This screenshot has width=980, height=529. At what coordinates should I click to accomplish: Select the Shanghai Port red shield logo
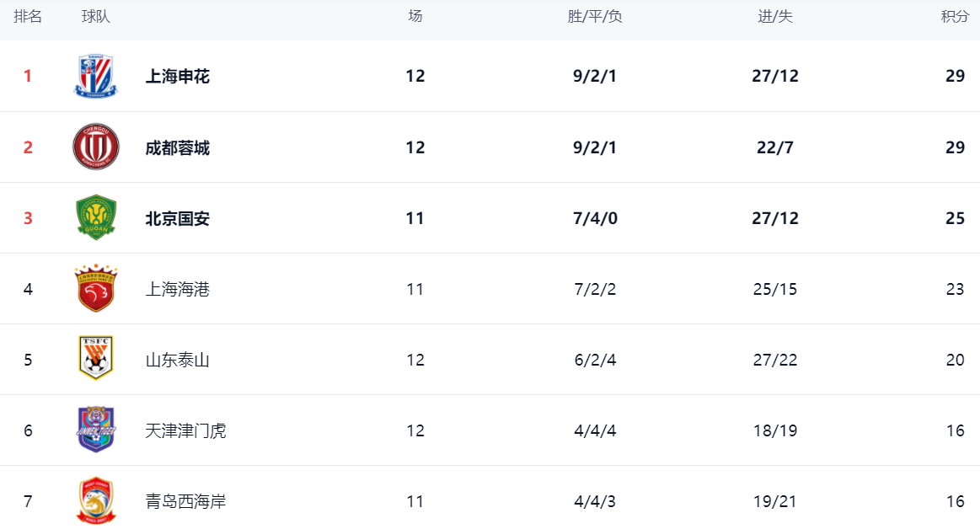(x=95, y=288)
